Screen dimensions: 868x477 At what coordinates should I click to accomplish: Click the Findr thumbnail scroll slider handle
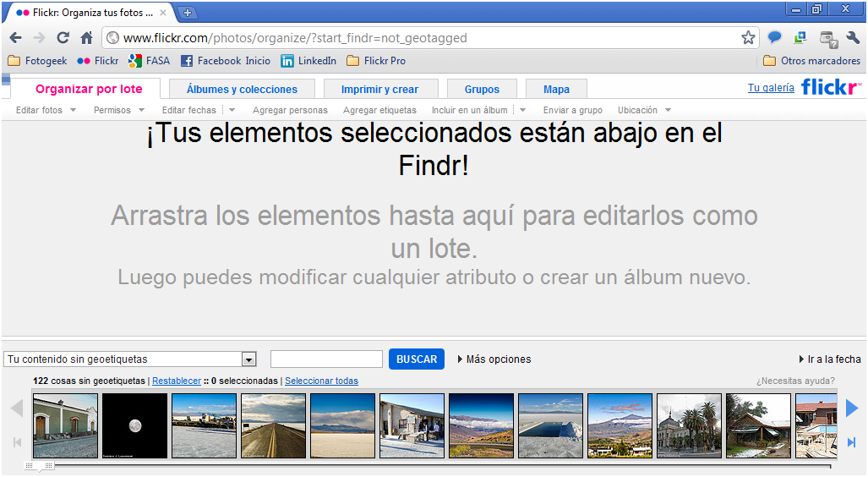point(40,467)
